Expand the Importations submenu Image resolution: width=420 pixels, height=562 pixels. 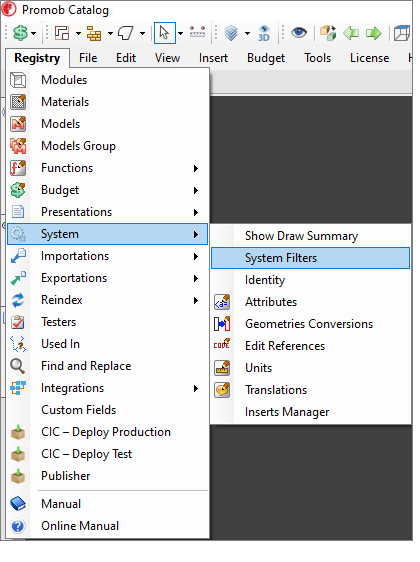click(x=108, y=256)
